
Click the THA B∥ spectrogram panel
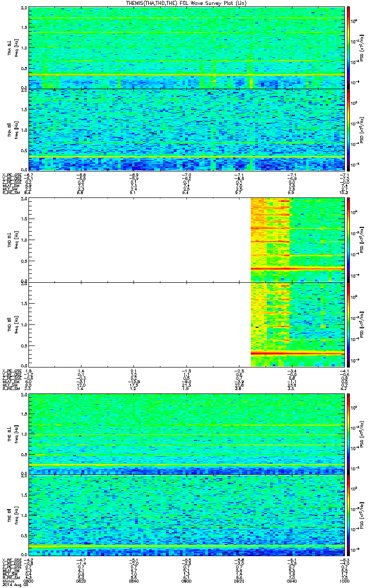(x=186, y=130)
